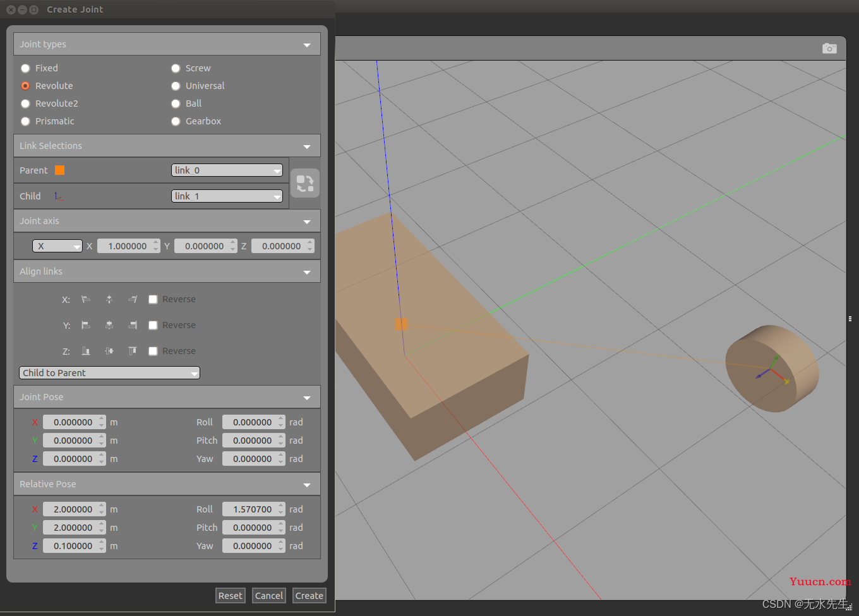The image size is (859, 616).
Task: Open the joint axis preset dropdown showing X
Action: pyautogui.click(x=57, y=246)
